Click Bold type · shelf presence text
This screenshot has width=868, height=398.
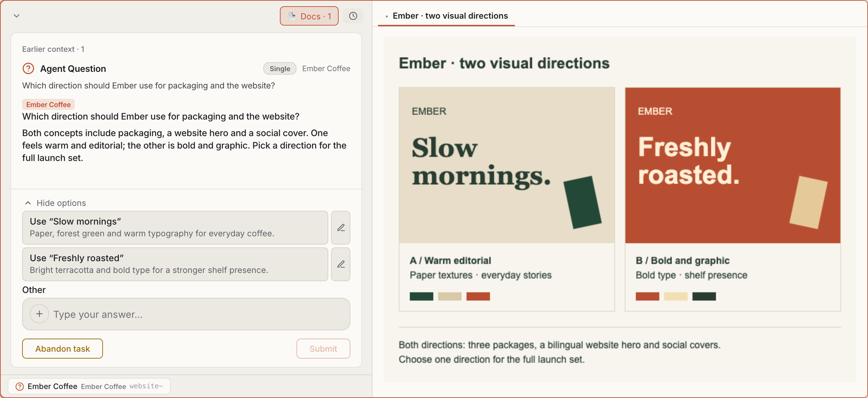(691, 275)
